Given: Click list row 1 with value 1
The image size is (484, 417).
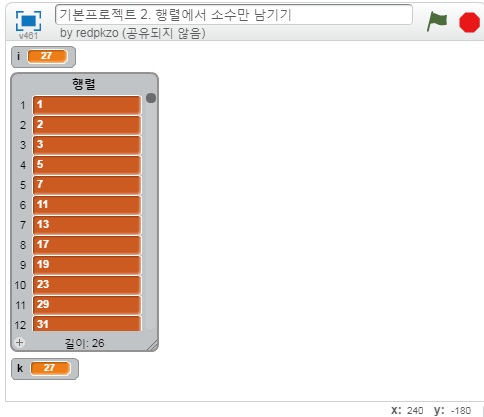Looking at the screenshot, I should (87, 105).
